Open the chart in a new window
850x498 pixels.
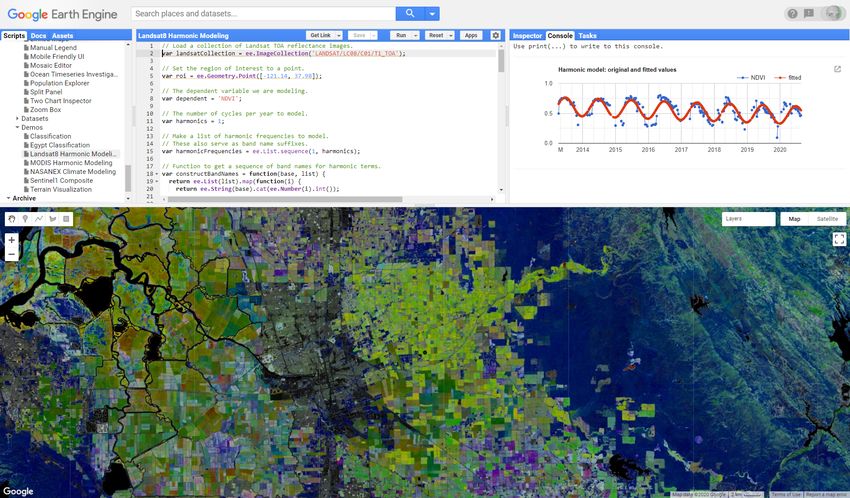pyautogui.click(x=838, y=69)
